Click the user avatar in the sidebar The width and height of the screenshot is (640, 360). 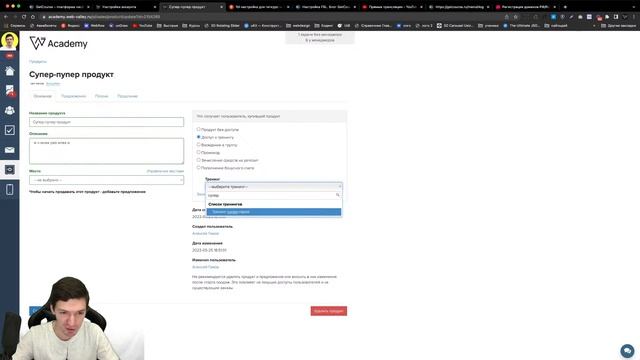point(9,41)
